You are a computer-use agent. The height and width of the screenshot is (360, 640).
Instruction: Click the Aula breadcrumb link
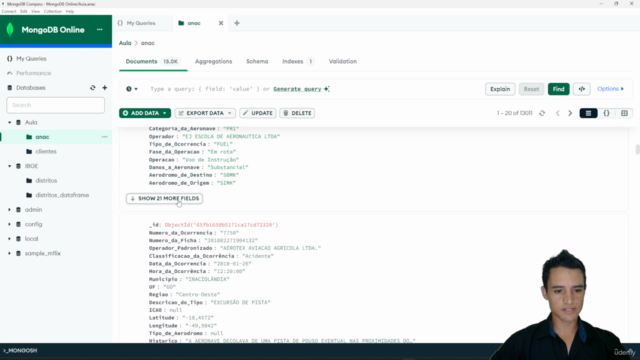point(125,43)
